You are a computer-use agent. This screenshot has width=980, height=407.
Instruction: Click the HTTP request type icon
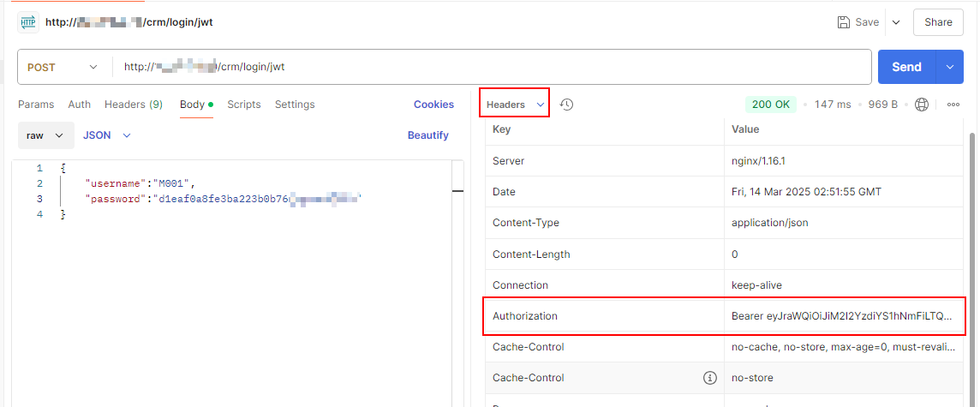point(28,22)
